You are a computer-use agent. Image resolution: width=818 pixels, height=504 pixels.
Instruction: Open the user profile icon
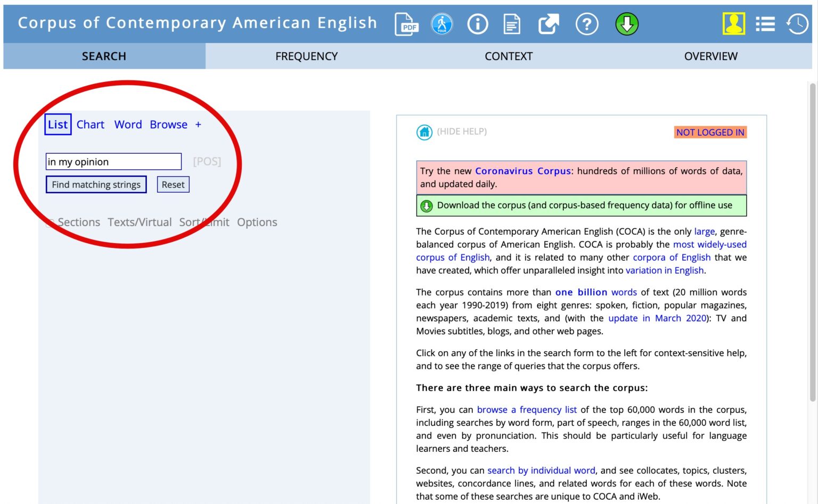coord(734,24)
